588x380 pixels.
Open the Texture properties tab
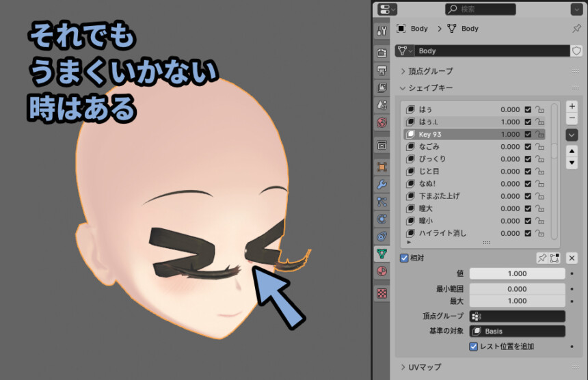[x=382, y=293]
